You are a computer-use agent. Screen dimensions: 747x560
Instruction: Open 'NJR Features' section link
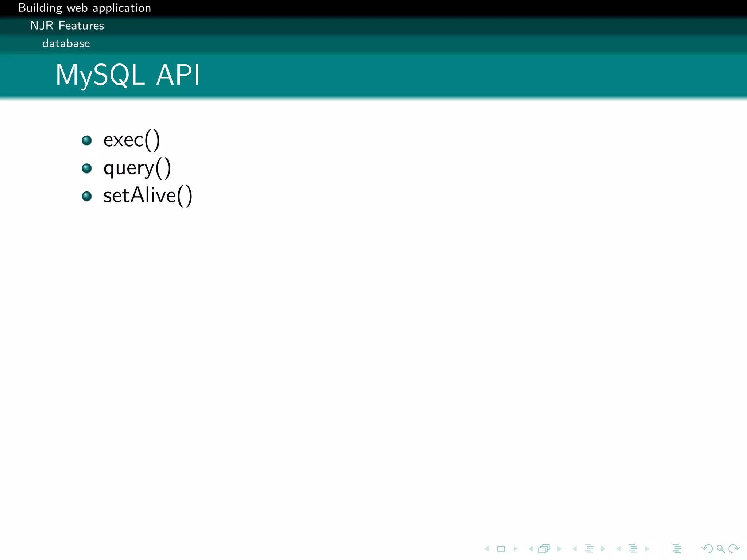coord(67,26)
